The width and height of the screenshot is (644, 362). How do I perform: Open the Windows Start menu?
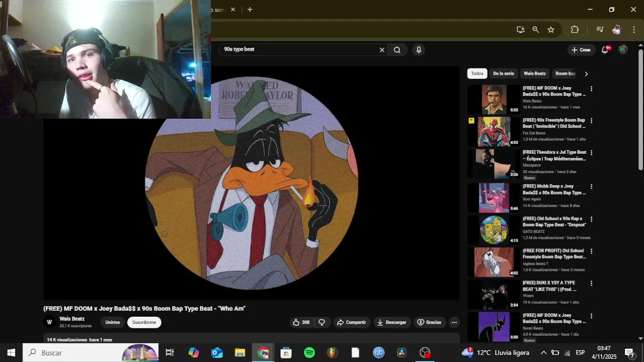click(x=11, y=352)
